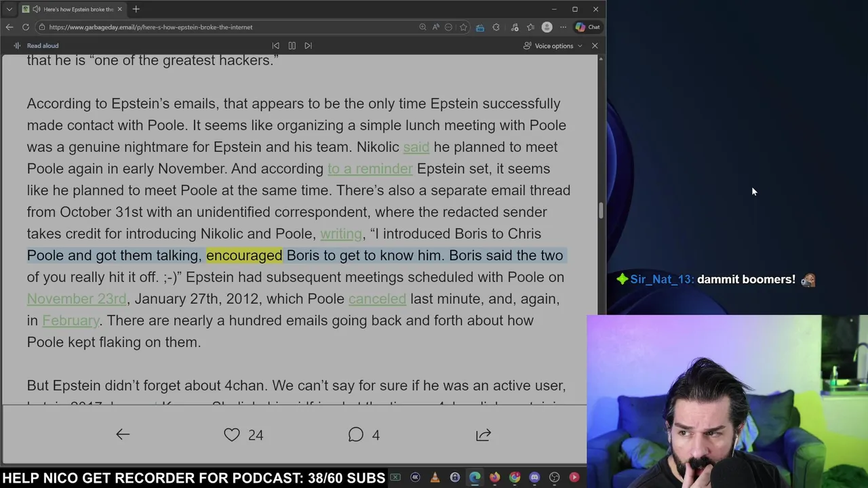Image resolution: width=868 pixels, height=488 pixels.
Task: Toggle the read aloud icon in address bar
Action: [x=435, y=27]
